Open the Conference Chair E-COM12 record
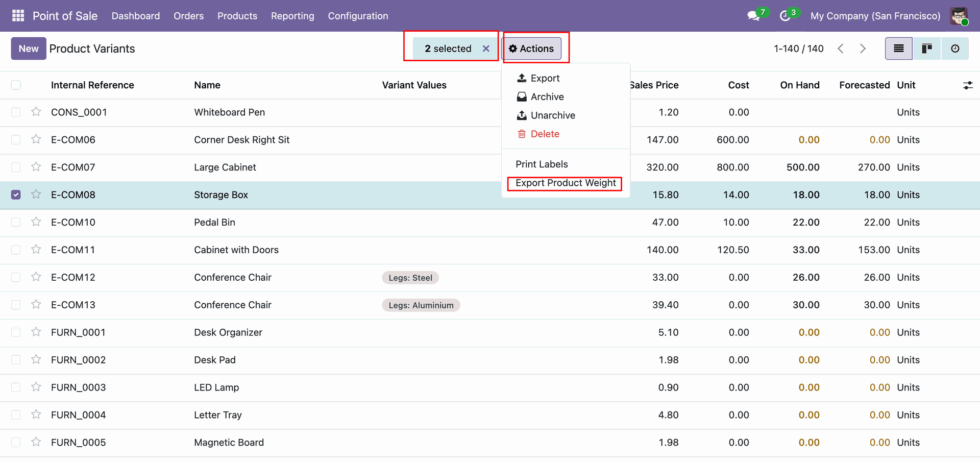The image size is (980, 463). [x=232, y=277]
